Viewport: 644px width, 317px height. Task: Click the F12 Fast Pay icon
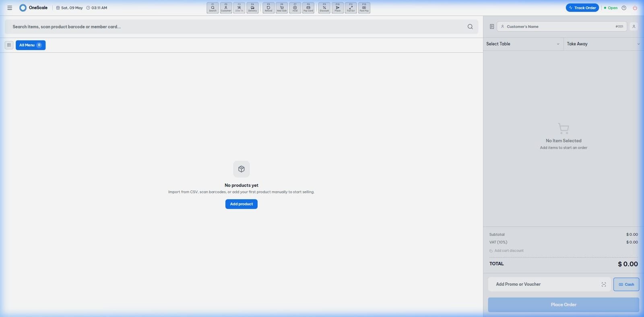point(364,8)
